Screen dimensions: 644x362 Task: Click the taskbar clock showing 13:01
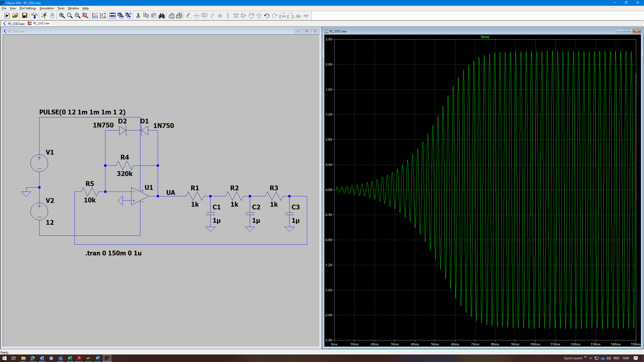(626, 358)
